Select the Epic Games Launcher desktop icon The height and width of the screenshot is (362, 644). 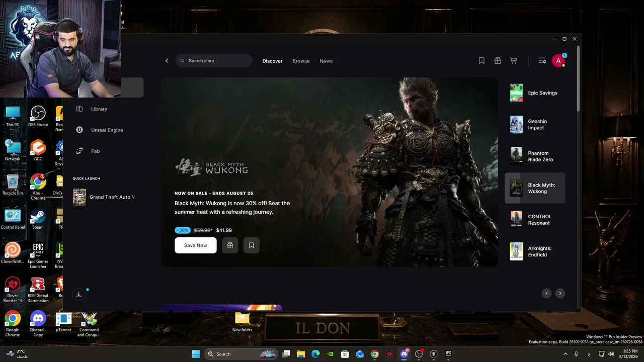click(x=38, y=255)
